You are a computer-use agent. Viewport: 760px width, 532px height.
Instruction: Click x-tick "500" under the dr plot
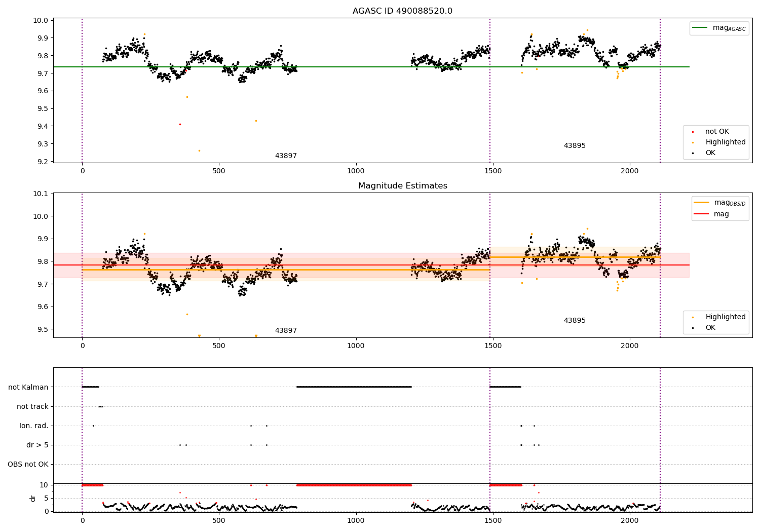pos(219,521)
